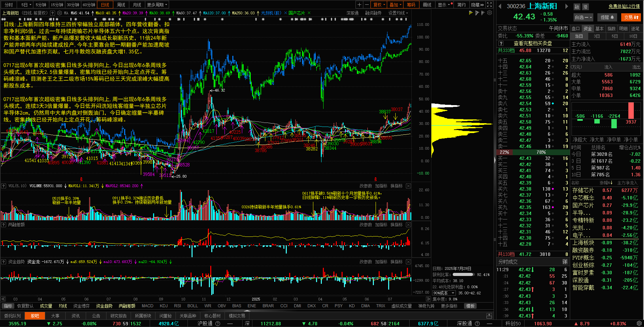Open the 叠加 overlay dropdown
The width and height of the screenshot is (644, 327).
pyautogui.click(x=396, y=5)
